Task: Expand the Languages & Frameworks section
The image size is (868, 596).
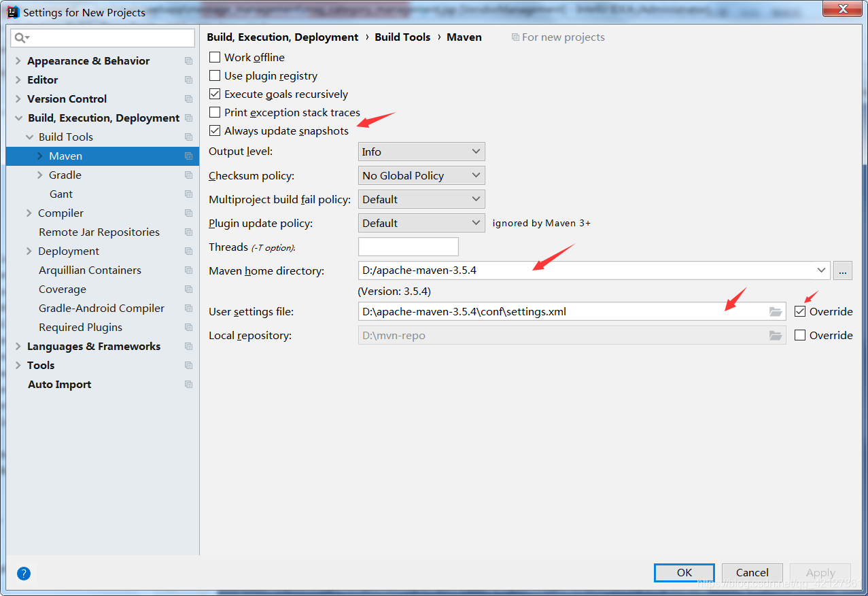Action: pos(18,347)
